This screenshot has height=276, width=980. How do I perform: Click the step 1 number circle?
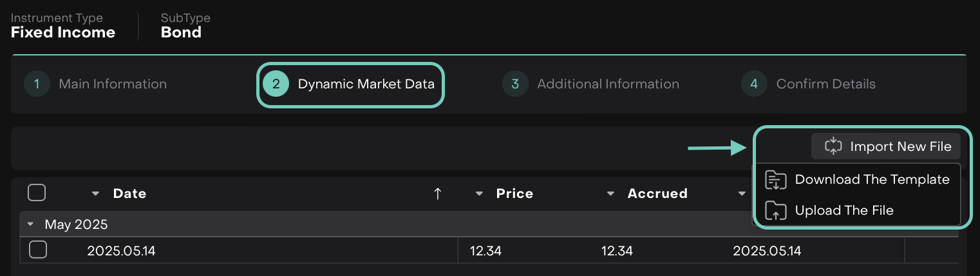click(37, 84)
